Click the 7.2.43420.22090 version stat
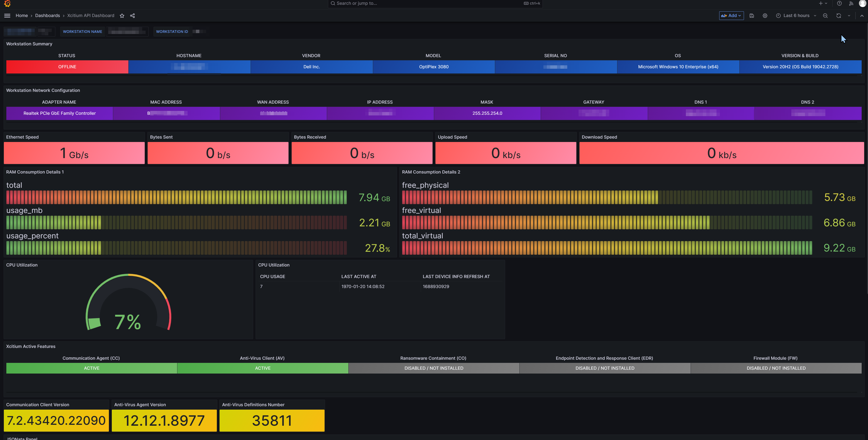The height and width of the screenshot is (440, 868). pyautogui.click(x=56, y=420)
